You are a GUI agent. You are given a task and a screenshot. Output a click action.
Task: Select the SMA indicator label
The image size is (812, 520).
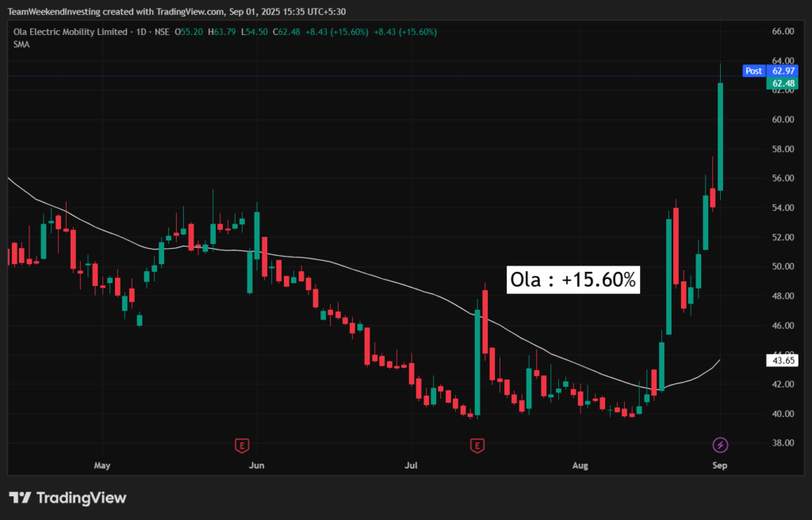point(21,44)
